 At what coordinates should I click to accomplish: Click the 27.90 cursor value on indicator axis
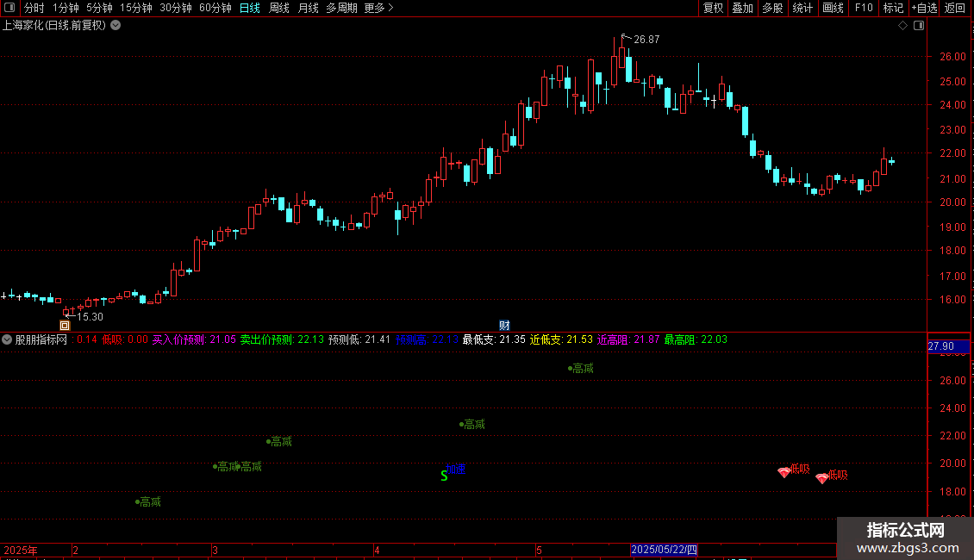948,346
